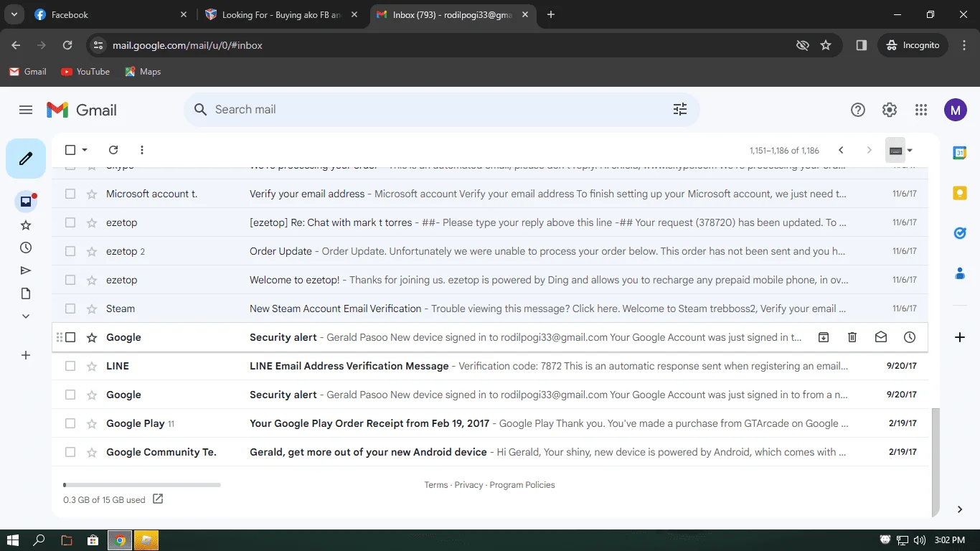The height and width of the screenshot is (551, 980).
Task: Open Gmail Settings gear
Action: (x=890, y=110)
